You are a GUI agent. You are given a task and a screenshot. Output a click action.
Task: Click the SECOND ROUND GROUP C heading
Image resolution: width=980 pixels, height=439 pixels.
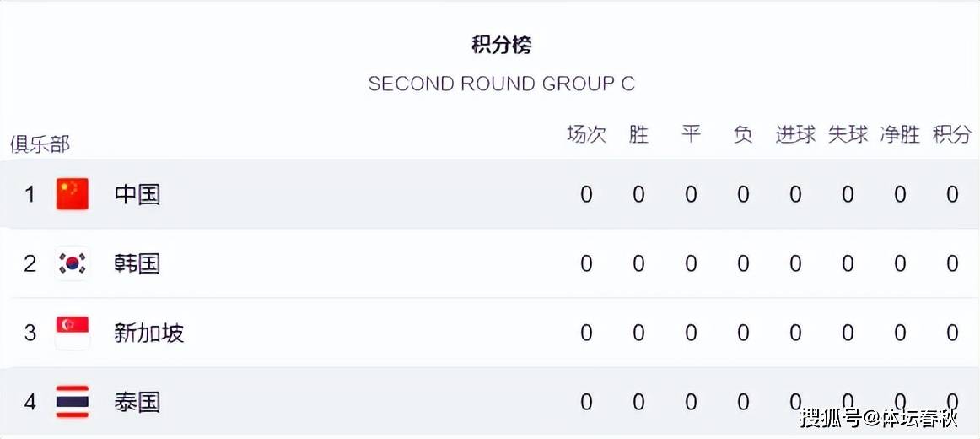[501, 84]
